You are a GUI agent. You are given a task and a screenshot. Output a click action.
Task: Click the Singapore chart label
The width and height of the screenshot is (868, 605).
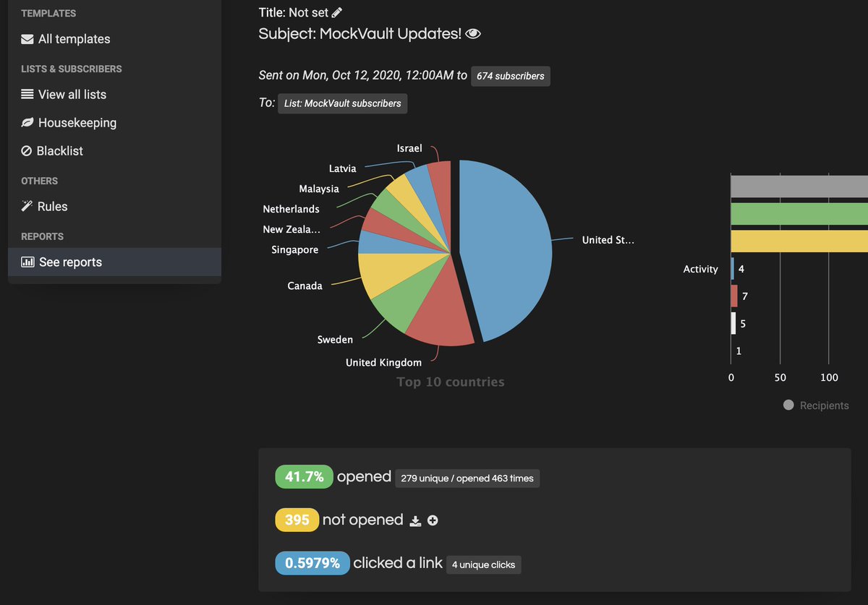[x=295, y=249]
